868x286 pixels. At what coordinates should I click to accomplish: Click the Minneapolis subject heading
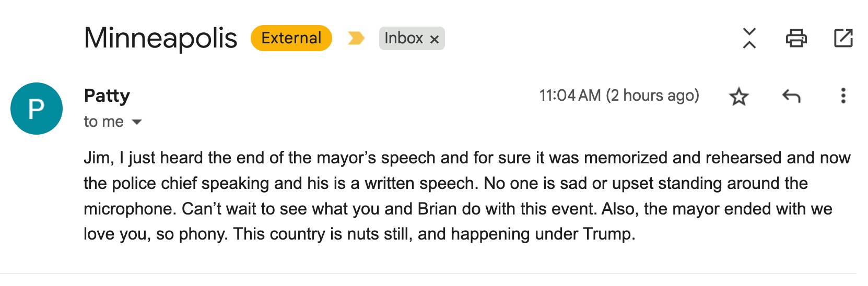(x=160, y=38)
